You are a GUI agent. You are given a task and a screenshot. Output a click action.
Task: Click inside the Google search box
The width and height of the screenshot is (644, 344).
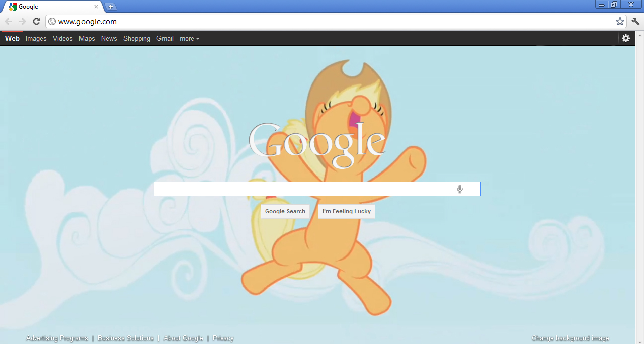tap(317, 189)
